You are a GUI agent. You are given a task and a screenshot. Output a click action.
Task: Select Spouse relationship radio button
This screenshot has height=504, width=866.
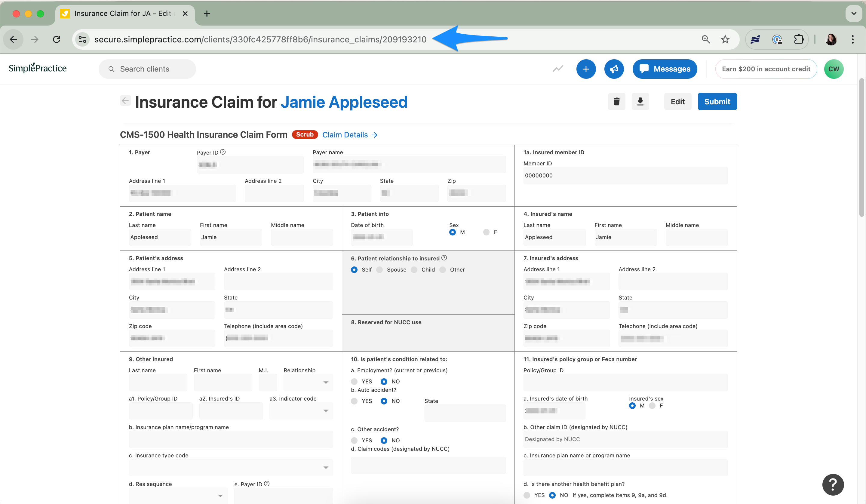[379, 269]
